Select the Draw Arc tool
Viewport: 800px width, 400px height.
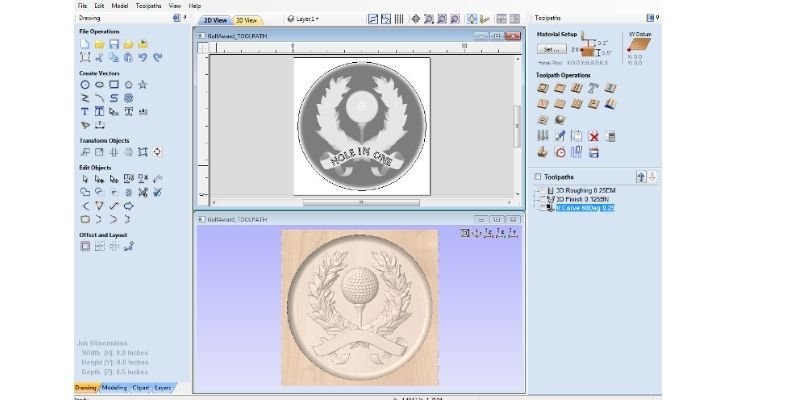click(99, 98)
